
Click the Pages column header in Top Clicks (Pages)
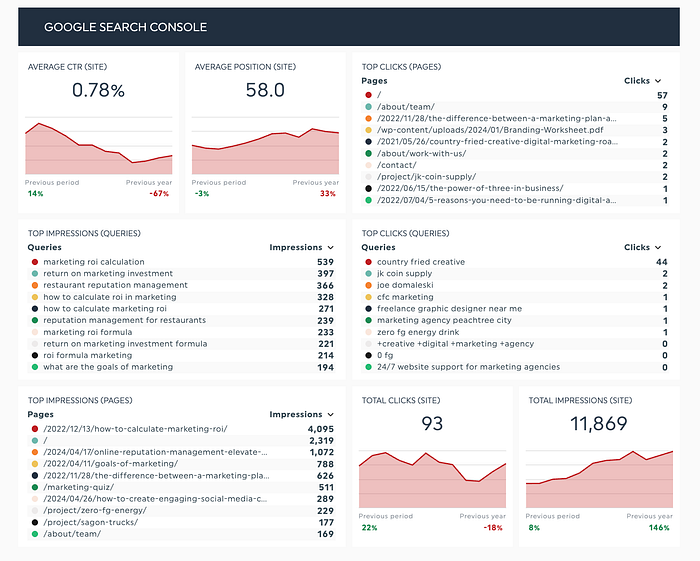click(374, 81)
